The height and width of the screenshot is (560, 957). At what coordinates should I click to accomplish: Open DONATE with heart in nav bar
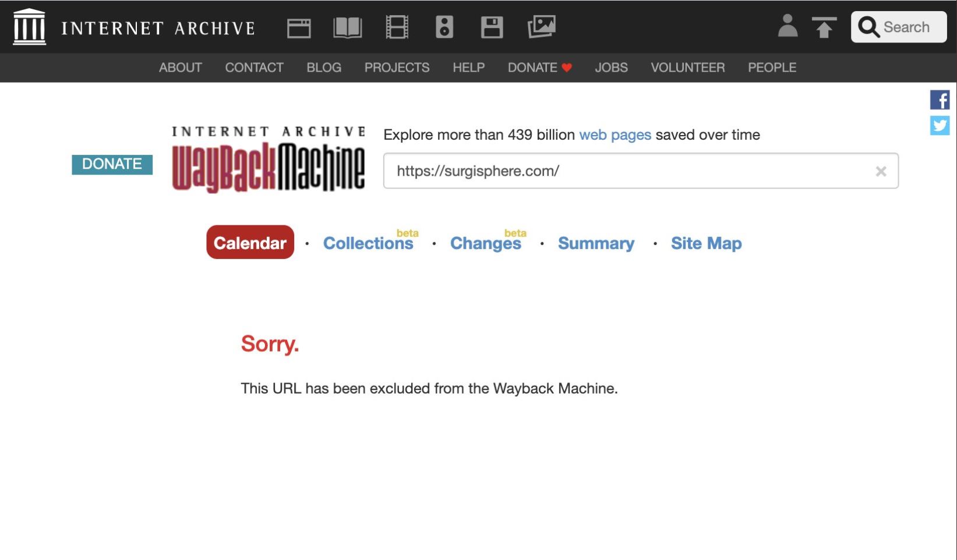tap(539, 68)
